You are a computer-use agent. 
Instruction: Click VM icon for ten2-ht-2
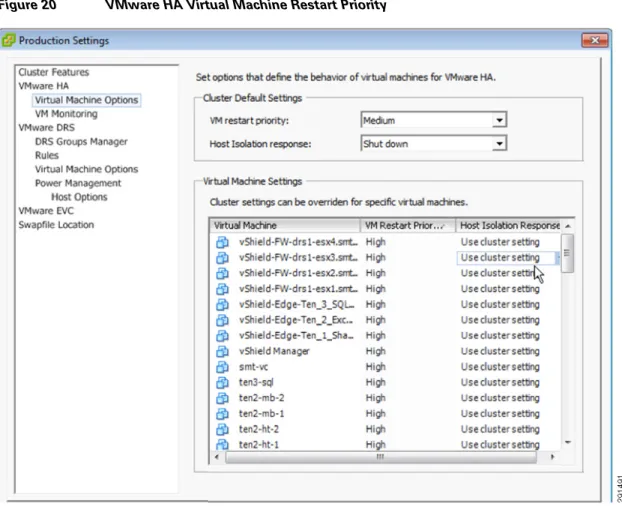[x=223, y=429]
